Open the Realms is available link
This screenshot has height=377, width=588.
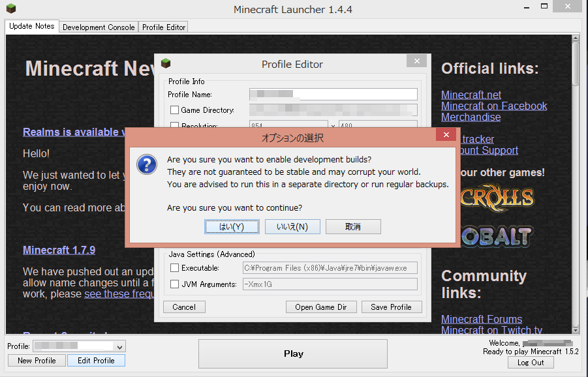[x=74, y=132]
